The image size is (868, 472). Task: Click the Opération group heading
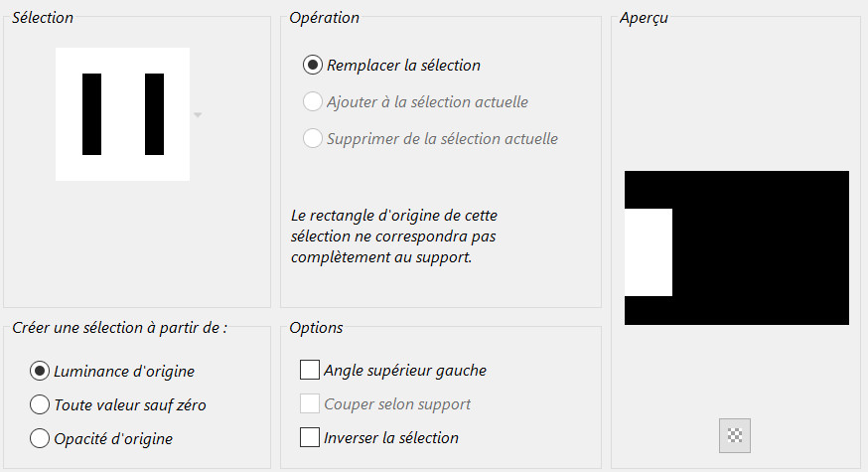click(324, 18)
